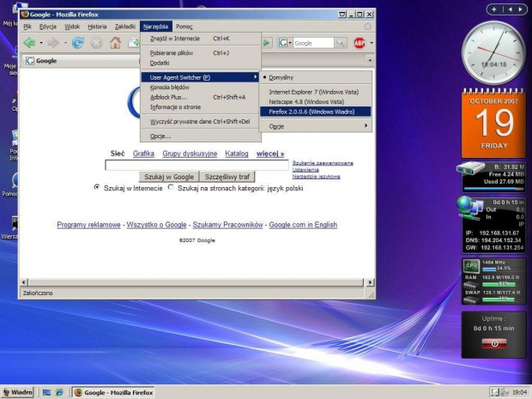Open the Ustawienia link

coord(305,170)
